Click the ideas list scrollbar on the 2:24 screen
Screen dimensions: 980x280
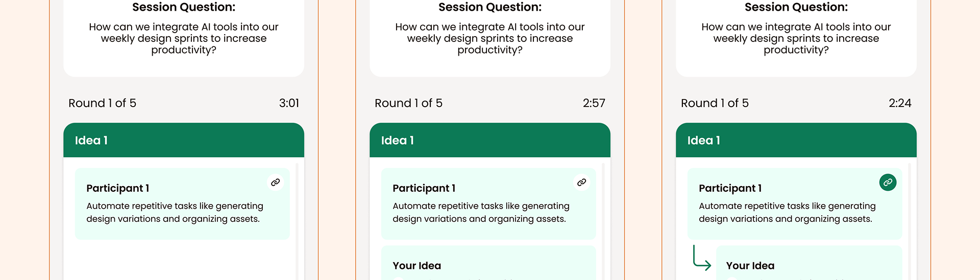910,219
